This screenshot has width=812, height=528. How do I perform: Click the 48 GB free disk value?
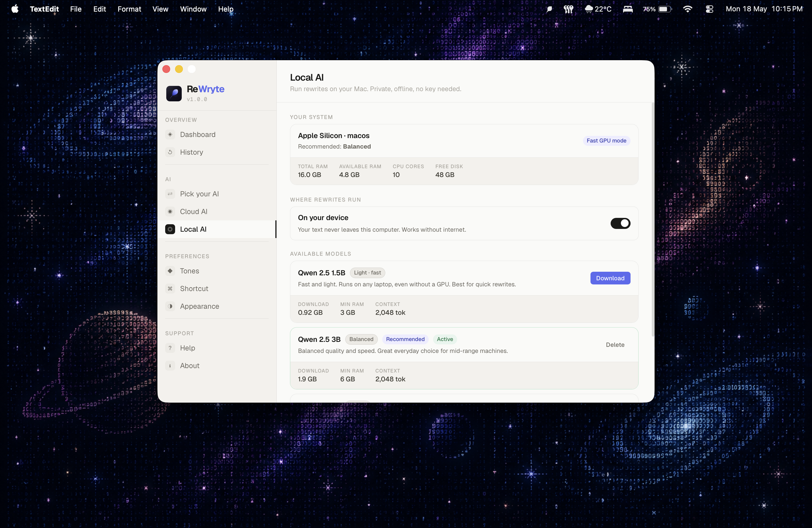(x=445, y=175)
